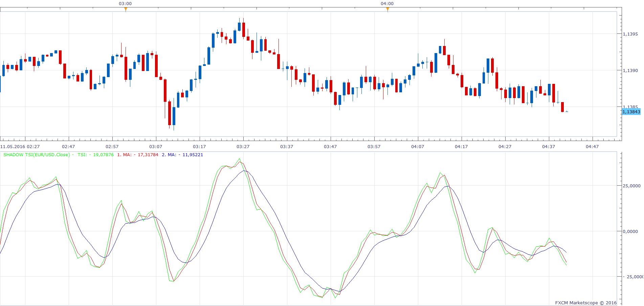The height and width of the screenshot is (306, 644).
Task: Click the 03:27 time axis label
Action: [243, 147]
